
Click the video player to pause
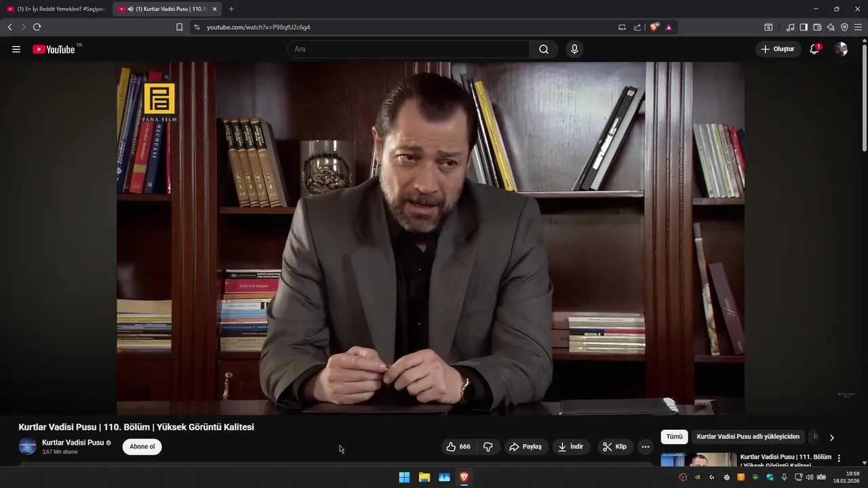pos(431,238)
